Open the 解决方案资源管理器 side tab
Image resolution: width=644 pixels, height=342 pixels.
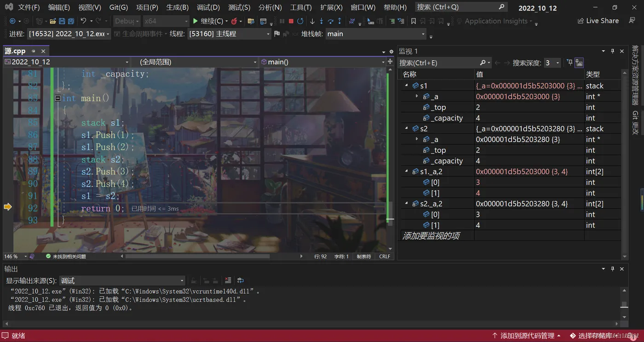click(635, 75)
